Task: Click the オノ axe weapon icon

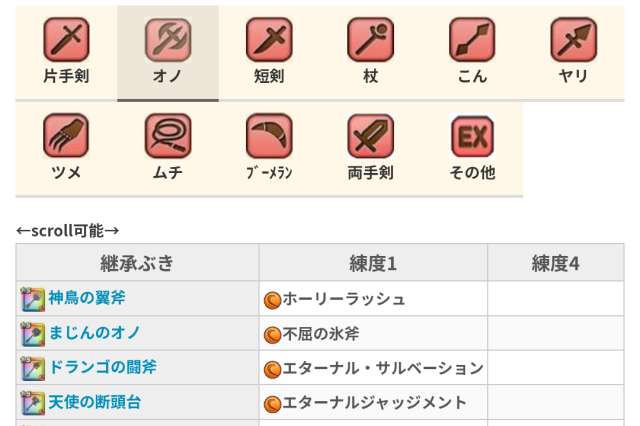Action: [167, 39]
